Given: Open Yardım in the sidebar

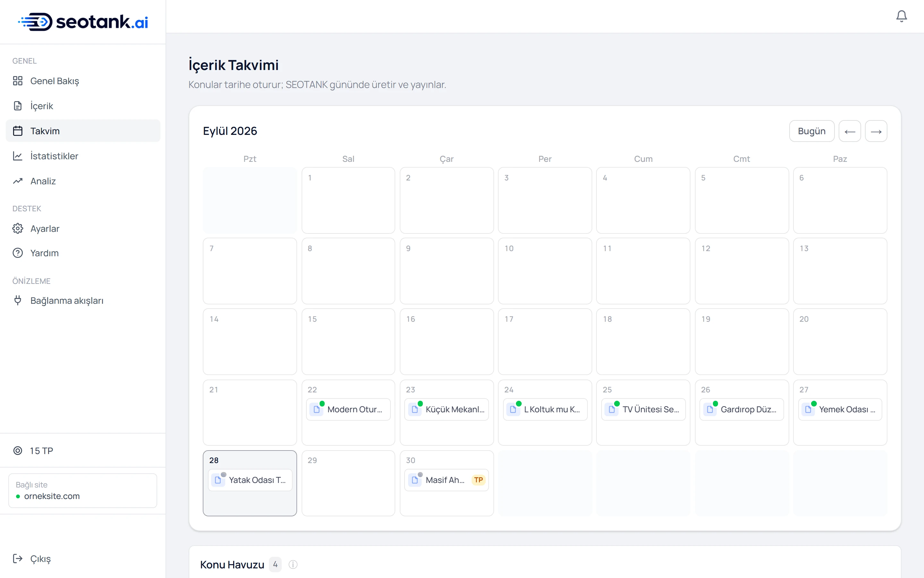Looking at the screenshot, I should [x=83, y=253].
